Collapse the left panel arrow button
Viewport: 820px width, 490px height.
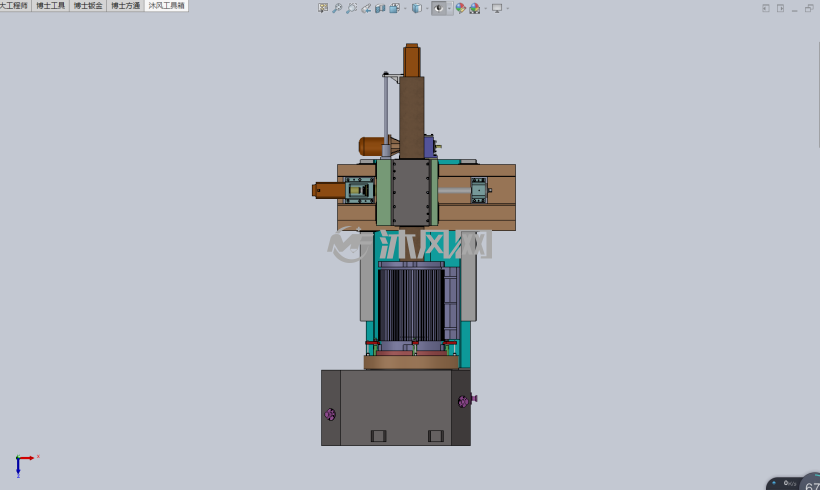click(766, 8)
